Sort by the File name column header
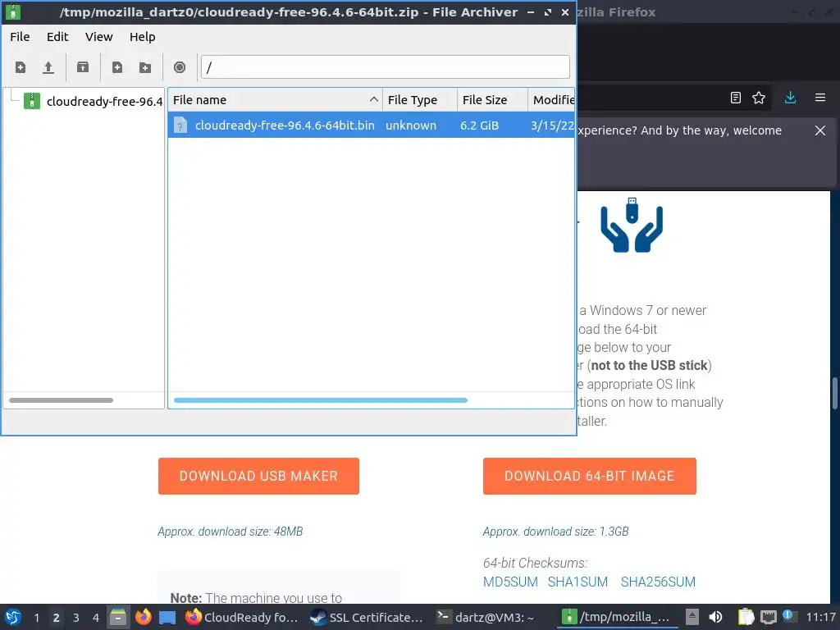Screen dimensions: 840x630 276,100
